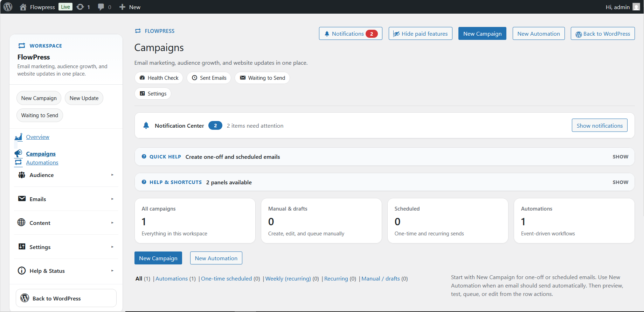Filter by One-time scheduled campaigns

(x=226, y=279)
